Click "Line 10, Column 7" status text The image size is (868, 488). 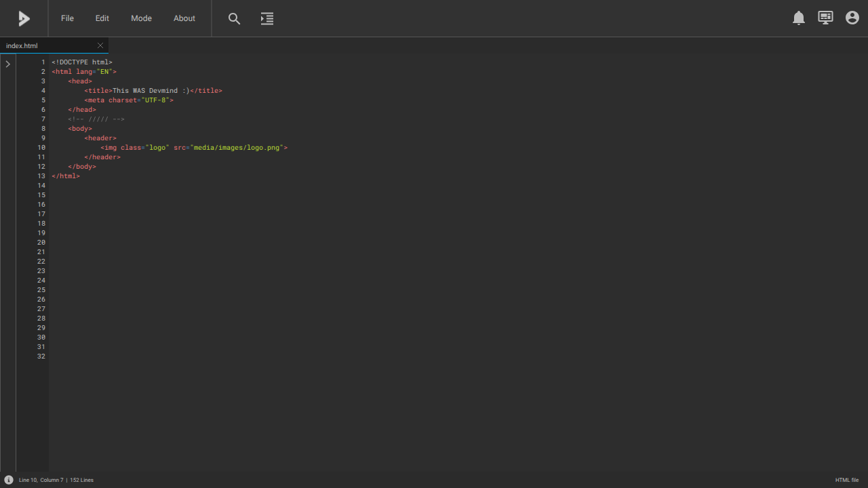[41, 480]
